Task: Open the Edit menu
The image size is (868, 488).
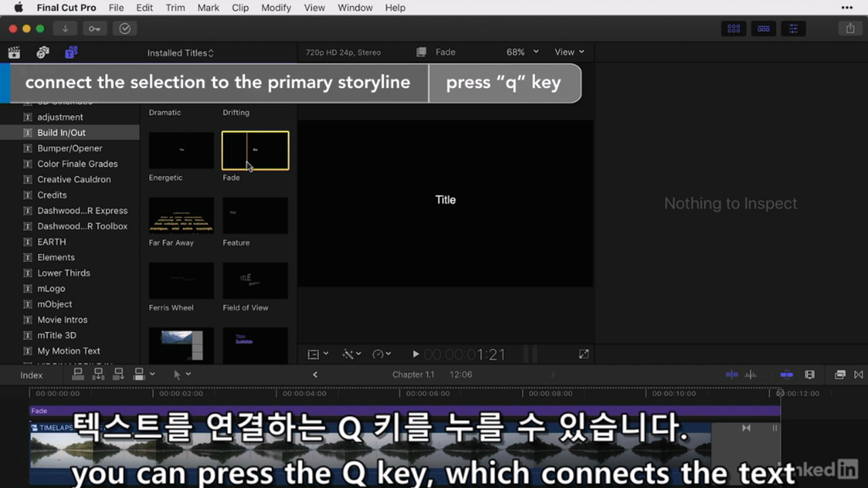Action: (144, 7)
